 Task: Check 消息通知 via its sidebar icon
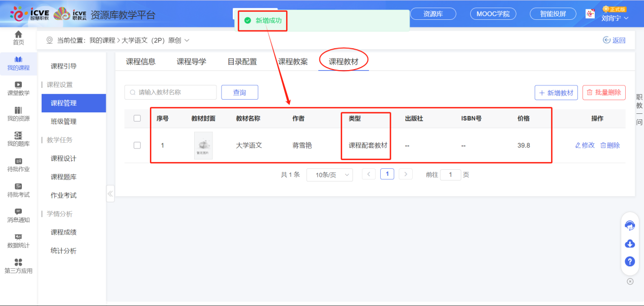click(x=18, y=215)
